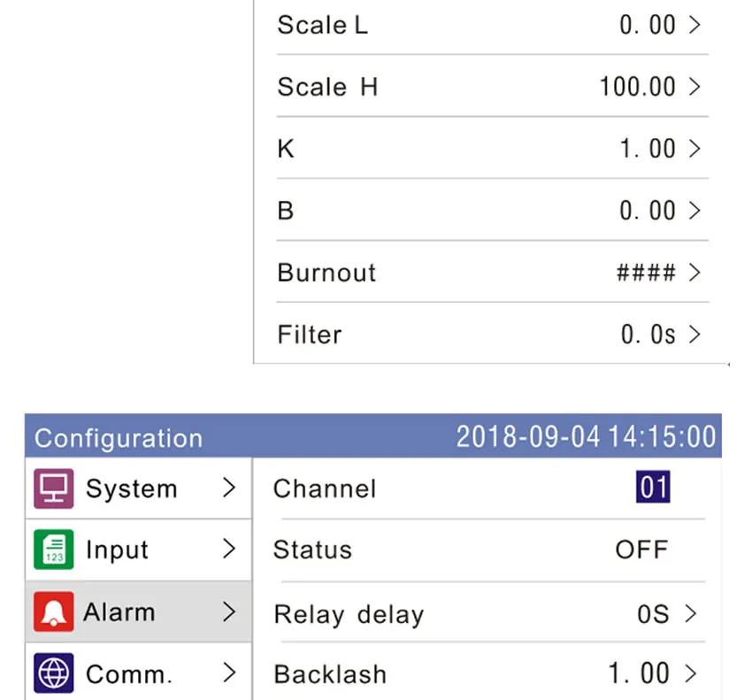Expand the Scale H setting arrow

pyautogui.click(x=694, y=87)
